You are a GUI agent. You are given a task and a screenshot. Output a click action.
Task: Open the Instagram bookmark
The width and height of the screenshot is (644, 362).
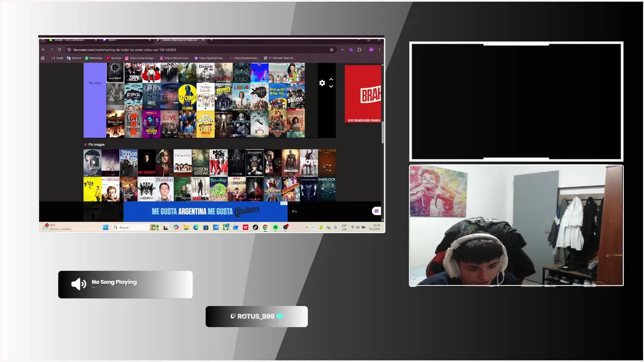tap(140, 58)
